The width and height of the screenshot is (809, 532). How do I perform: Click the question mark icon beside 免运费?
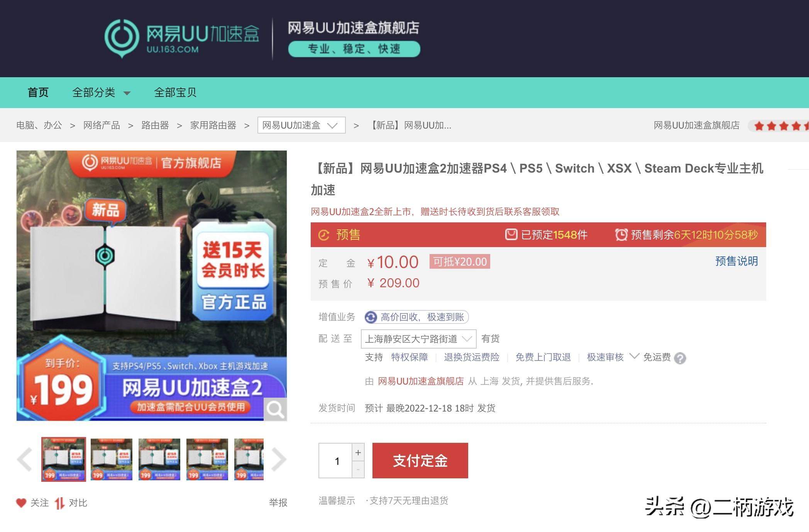(x=680, y=358)
